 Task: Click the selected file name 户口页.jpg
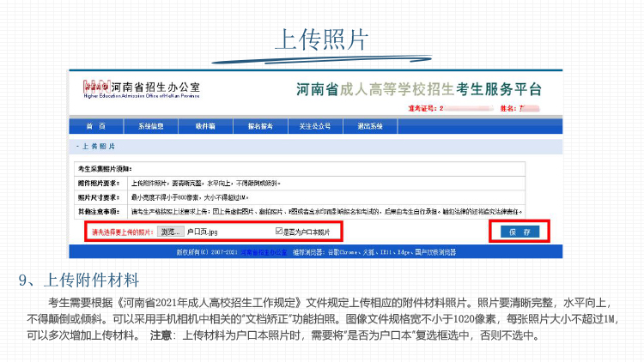click(x=202, y=232)
